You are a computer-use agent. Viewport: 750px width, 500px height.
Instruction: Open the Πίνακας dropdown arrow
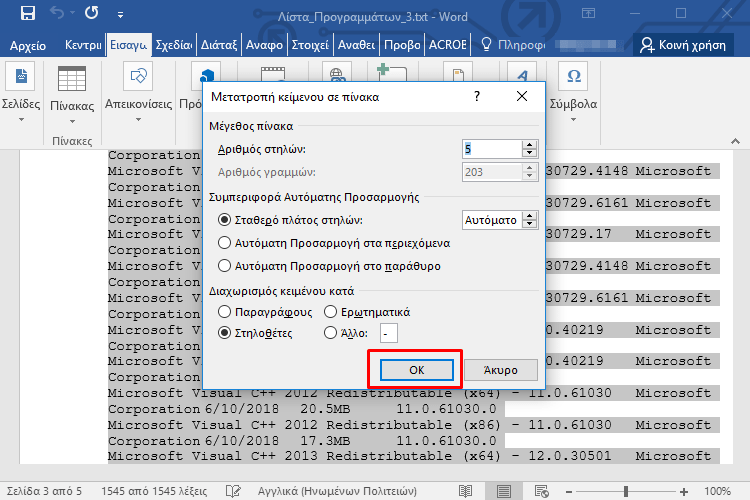[x=72, y=122]
